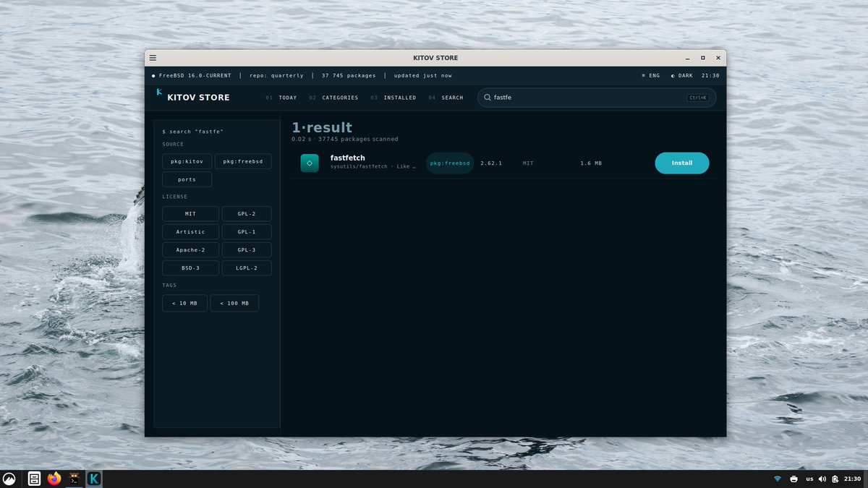Screen dimensions: 868x488
Task: Filter by LGPL-2 license
Action: [x=247, y=268]
